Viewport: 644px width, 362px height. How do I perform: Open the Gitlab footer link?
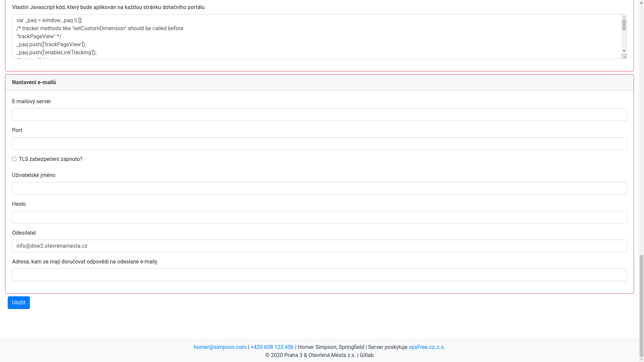pyautogui.click(x=366, y=355)
